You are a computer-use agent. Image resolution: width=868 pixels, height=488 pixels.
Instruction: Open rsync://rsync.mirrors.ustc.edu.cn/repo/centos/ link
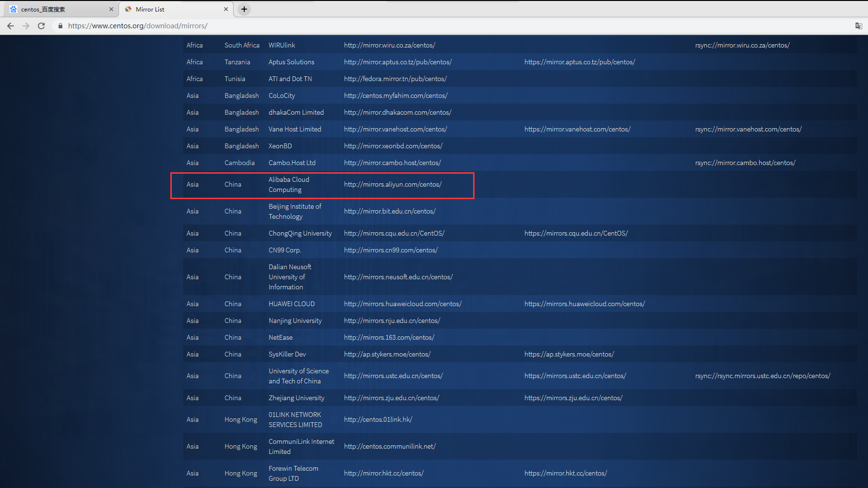[x=762, y=376]
